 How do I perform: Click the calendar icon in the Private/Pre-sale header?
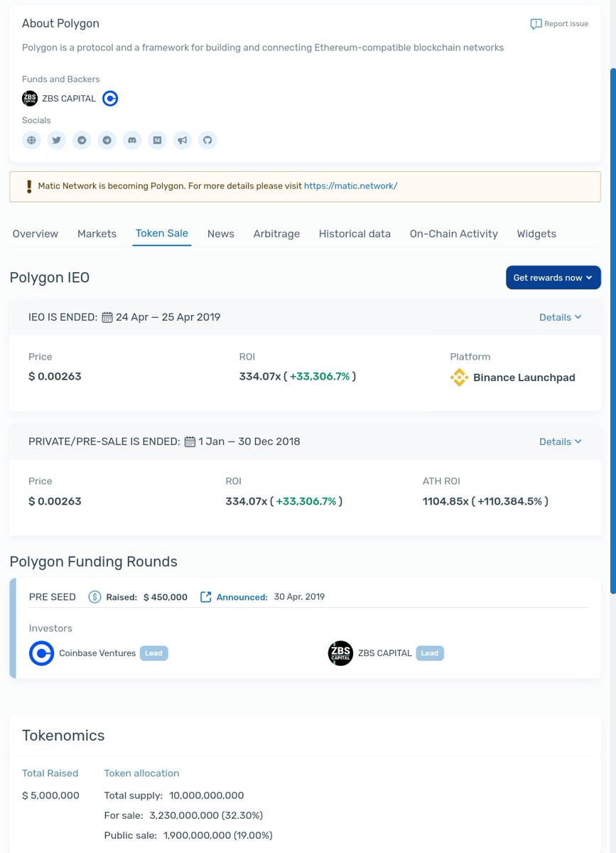coord(190,441)
